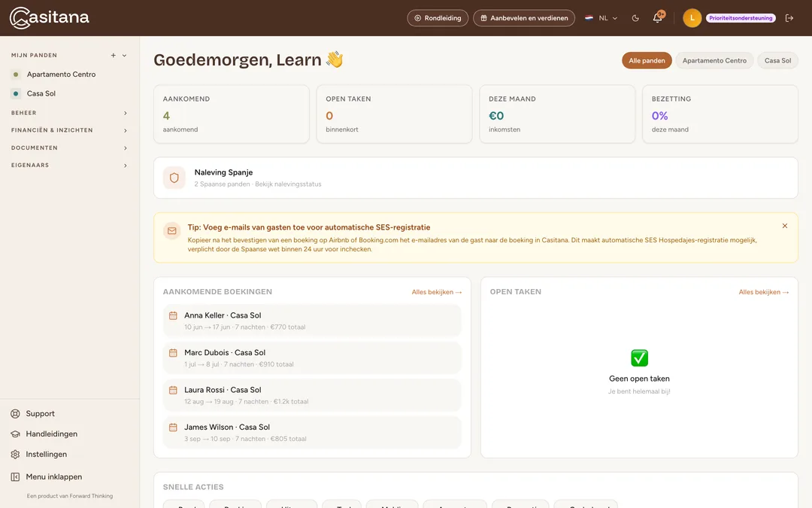Image resolution: width=812 pixels, height=508 pixels.
Task: View all upcoming bookings via Alles bekijken
Action: (437, 292)
